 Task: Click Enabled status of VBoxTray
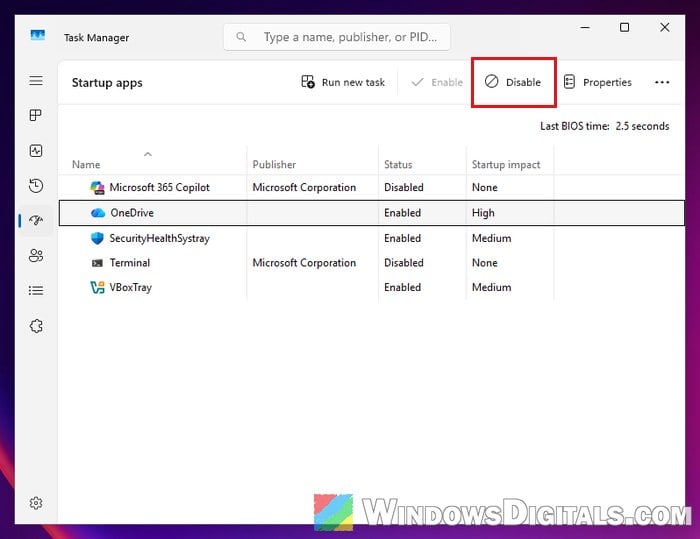click(x=402, y=288)
